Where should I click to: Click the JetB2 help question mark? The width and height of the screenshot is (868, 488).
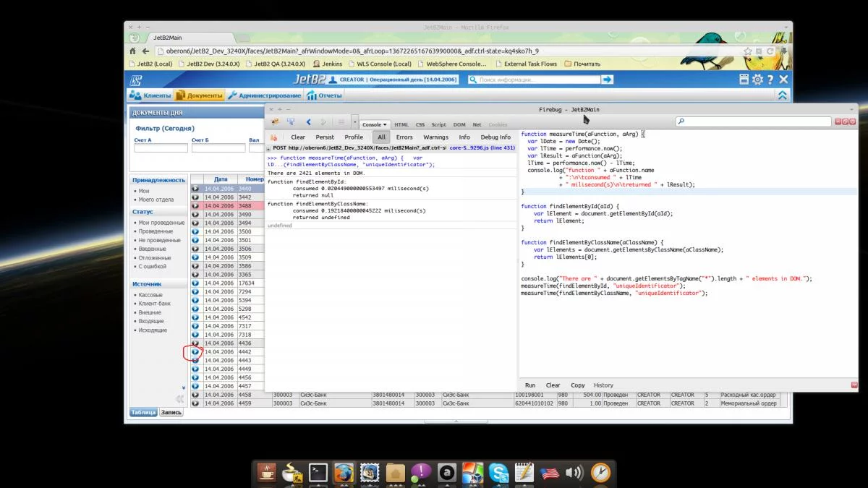point(770,80)
